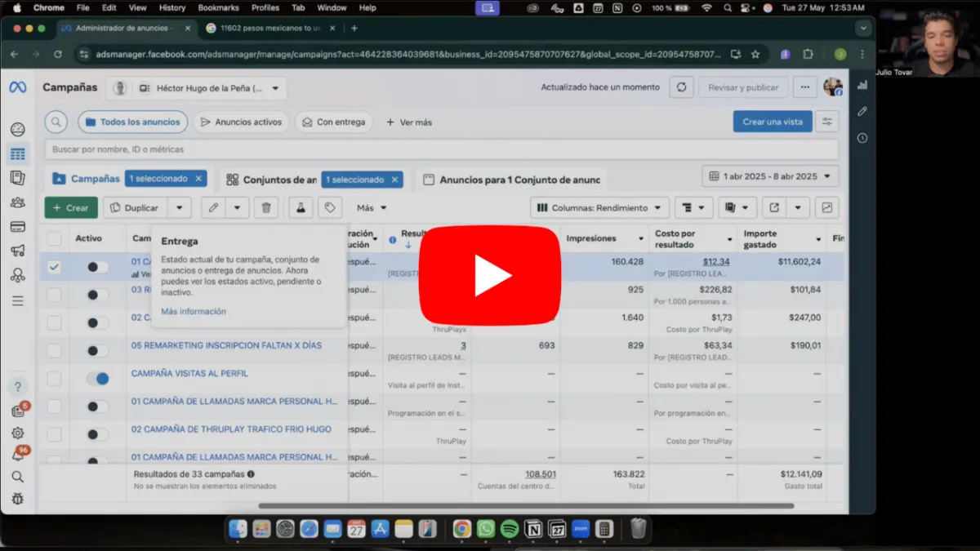Open three-dots more options button

(x=805, y=87)
